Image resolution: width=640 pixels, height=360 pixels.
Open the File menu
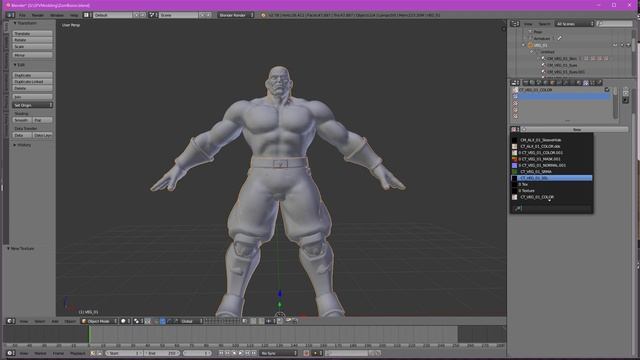tap(22, 15)
